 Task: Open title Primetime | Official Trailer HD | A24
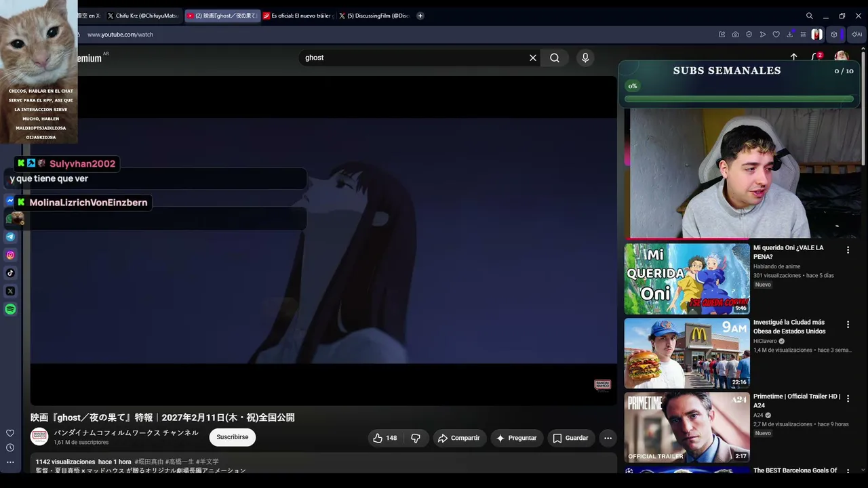(797, 401)
